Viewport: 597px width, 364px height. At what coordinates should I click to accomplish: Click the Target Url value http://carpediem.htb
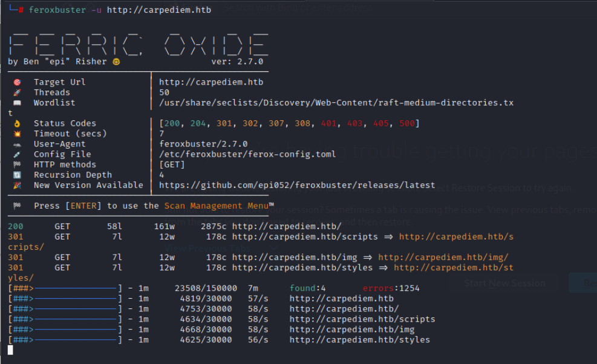click(211, 82)
